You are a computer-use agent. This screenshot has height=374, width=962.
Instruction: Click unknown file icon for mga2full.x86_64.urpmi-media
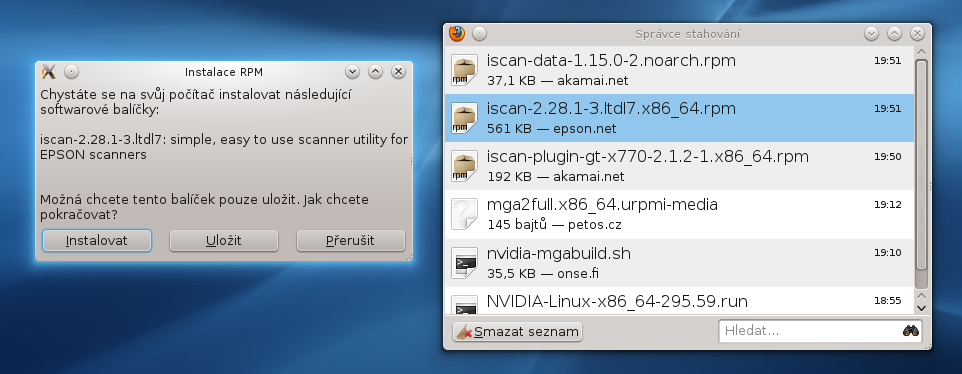[x=464, y=214]
